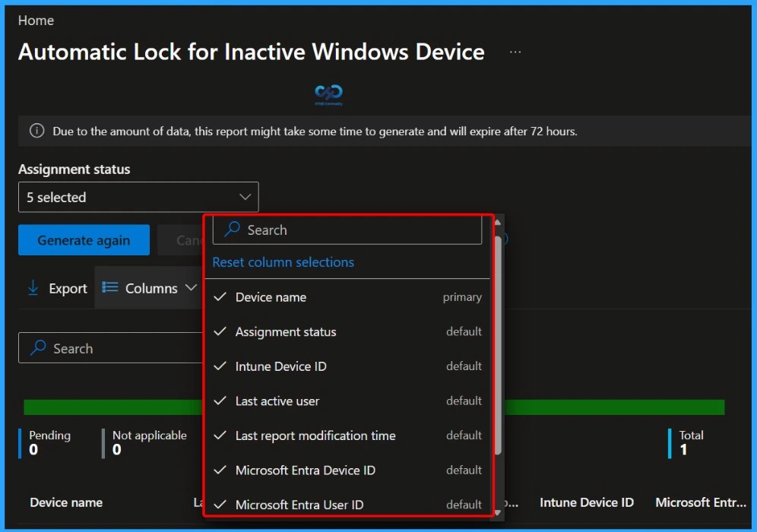Click the Microsoft Entr... column header
Viewport: 757px width, 532px height.
(x=701, y=502)
